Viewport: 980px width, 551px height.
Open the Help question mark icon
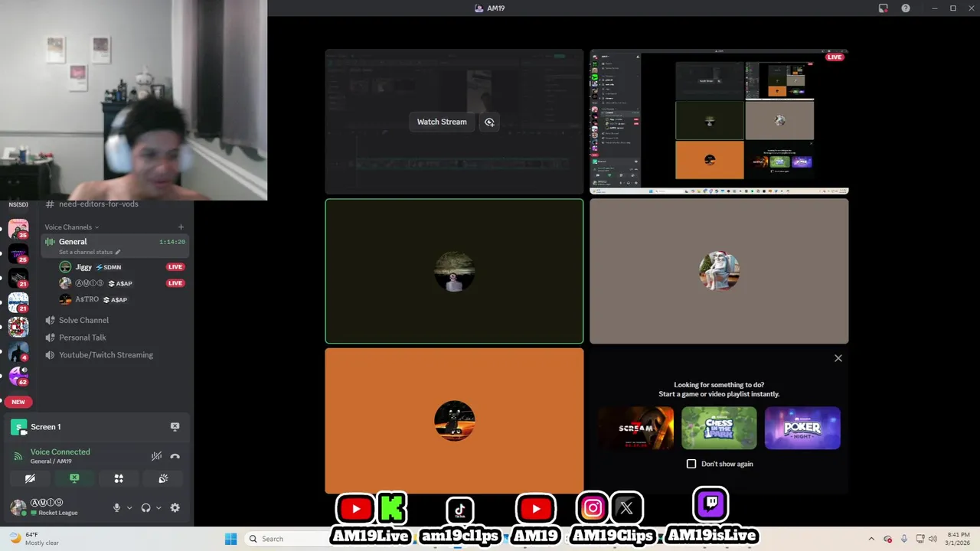click(906, 8)
